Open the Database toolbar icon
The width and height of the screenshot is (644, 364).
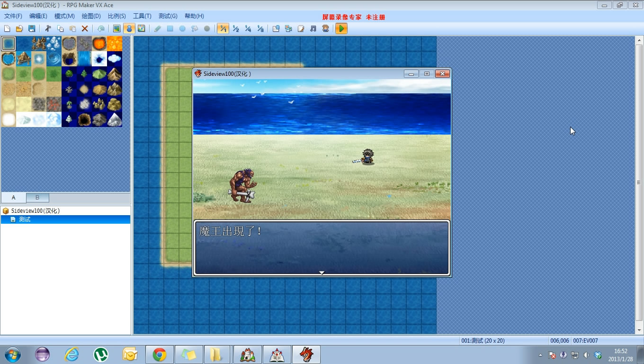pyautogui.click(x=276, y=28)
